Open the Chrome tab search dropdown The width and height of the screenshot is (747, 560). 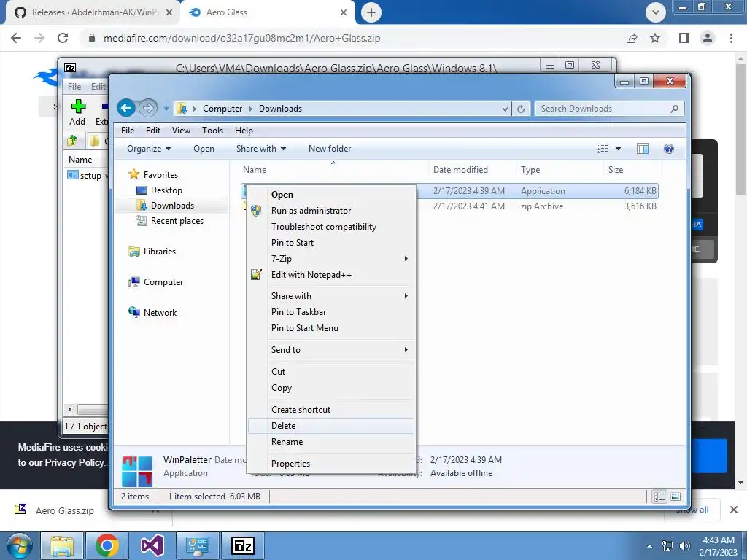(656, 12)
